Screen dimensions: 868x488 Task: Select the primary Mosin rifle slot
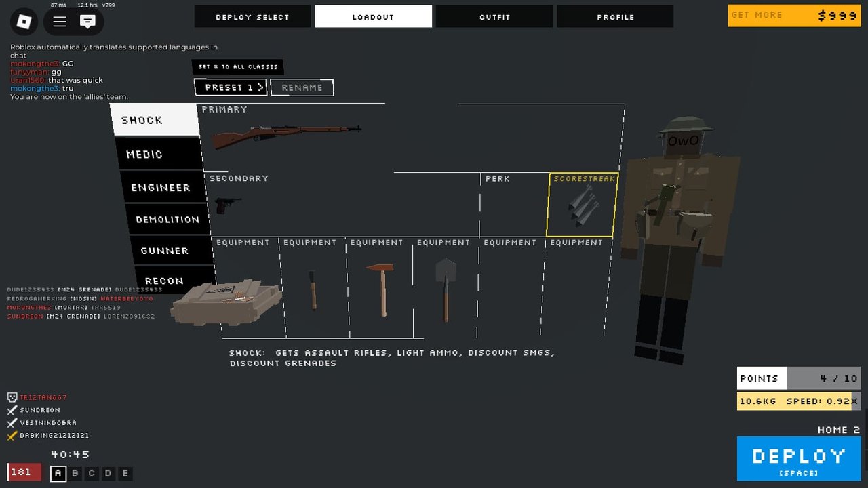(286, 137)
